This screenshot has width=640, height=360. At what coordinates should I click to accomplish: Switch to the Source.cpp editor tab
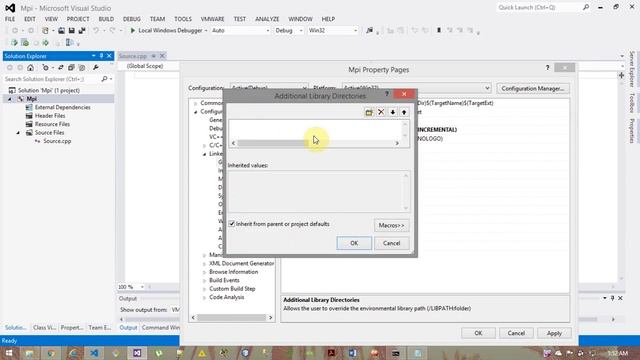[x=133, y=56]
